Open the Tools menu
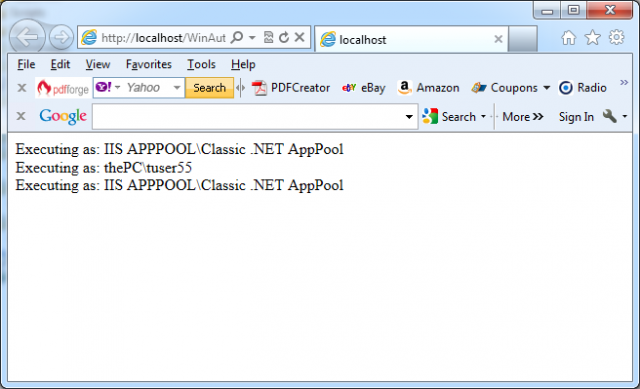The image size is (640, 389). 201,64
